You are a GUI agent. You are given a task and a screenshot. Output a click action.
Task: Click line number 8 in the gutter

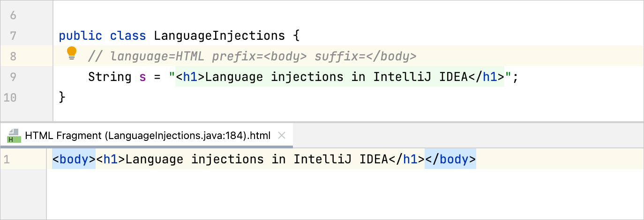click(13, 57)
